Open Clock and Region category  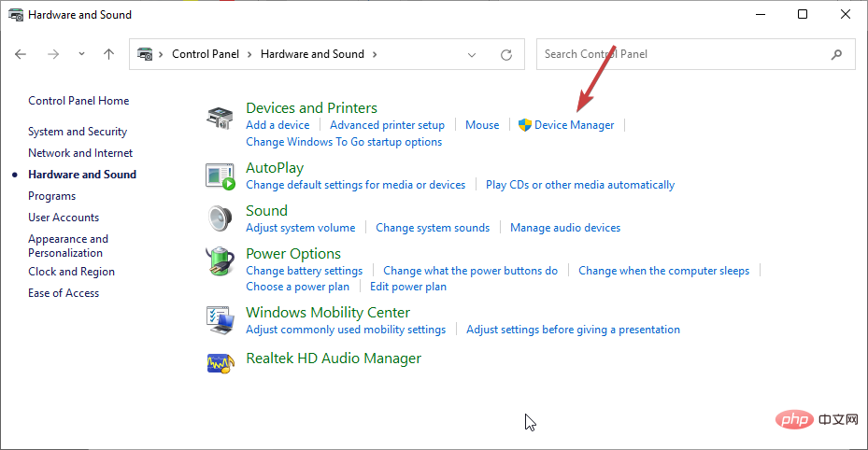point(71,272)
